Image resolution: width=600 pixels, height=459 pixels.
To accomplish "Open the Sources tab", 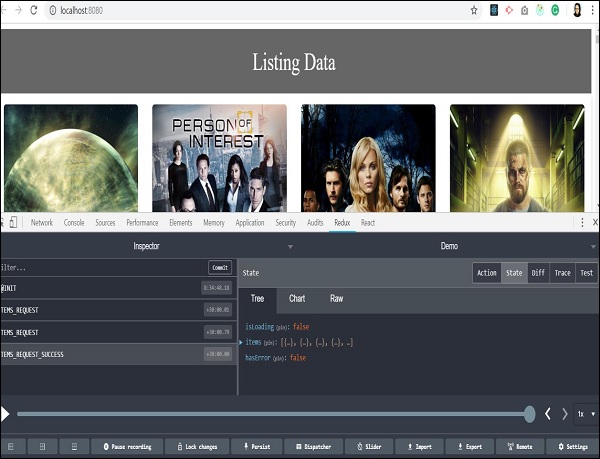I will [x=105, y=223].
